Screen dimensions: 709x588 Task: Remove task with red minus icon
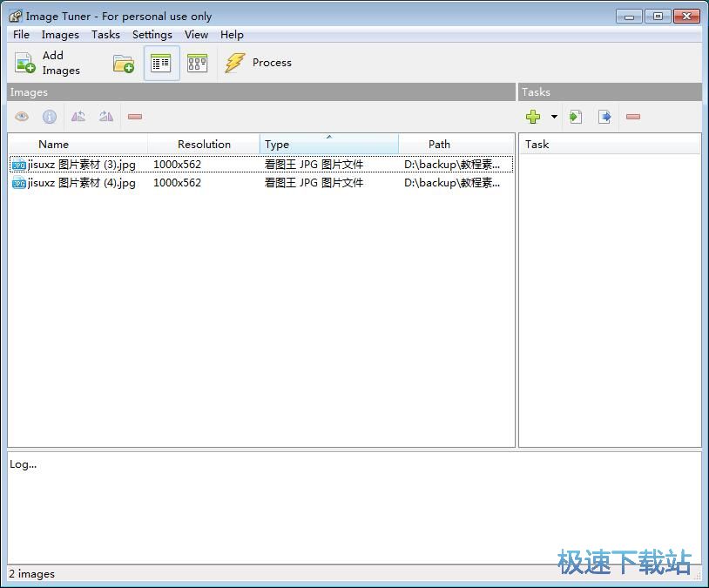633,117
